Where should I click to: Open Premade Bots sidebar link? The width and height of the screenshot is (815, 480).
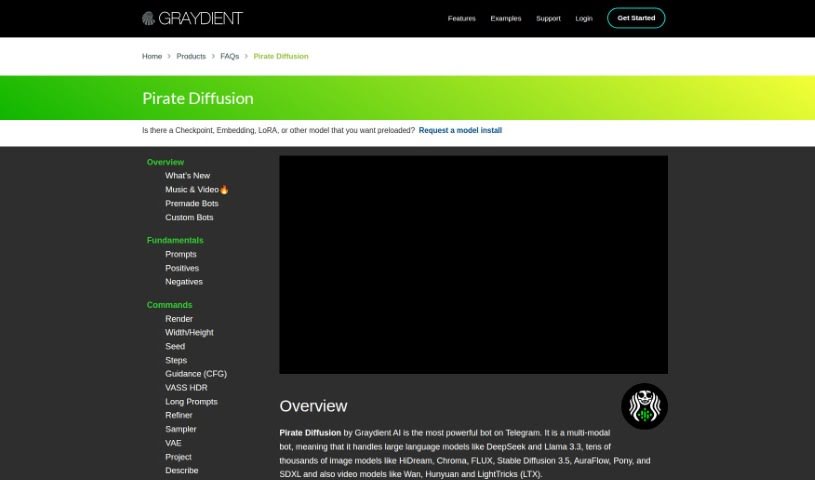192,203
